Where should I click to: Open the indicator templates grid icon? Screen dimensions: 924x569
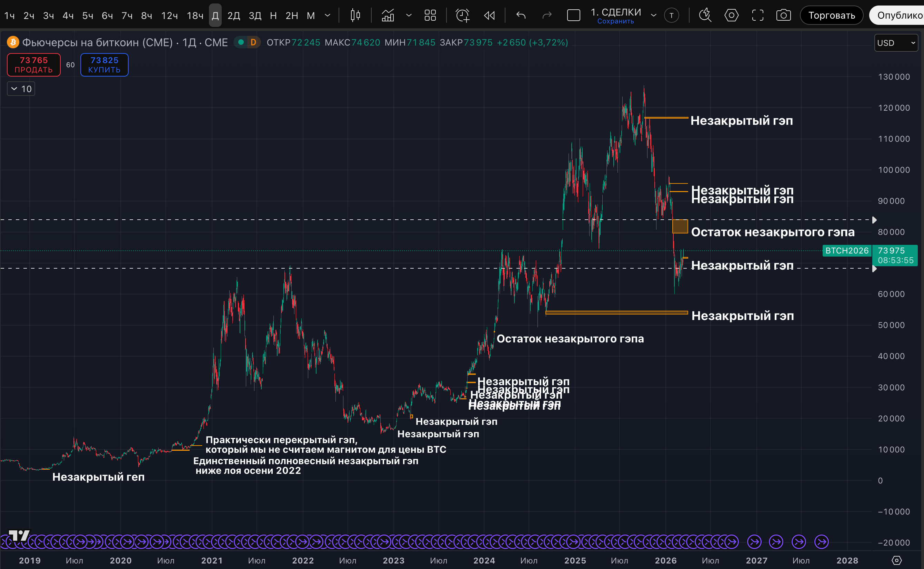430,16
